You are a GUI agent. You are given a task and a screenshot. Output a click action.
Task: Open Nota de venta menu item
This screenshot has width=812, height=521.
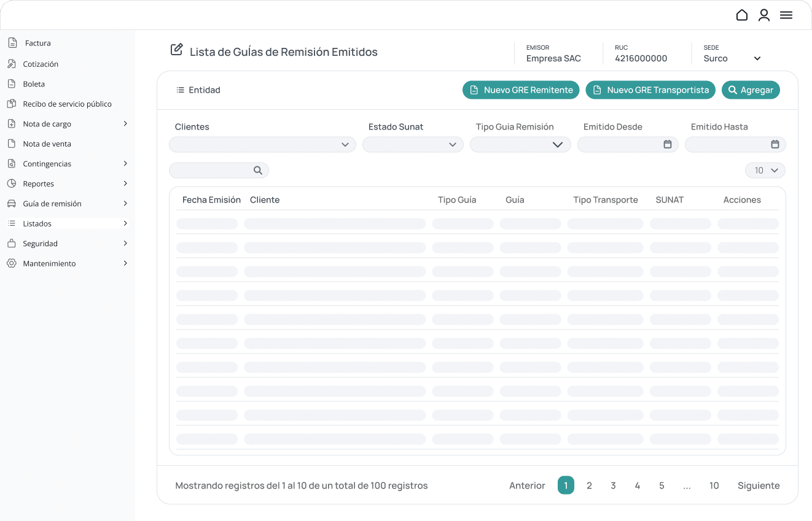pyautogui.click(x=47, y=144)
